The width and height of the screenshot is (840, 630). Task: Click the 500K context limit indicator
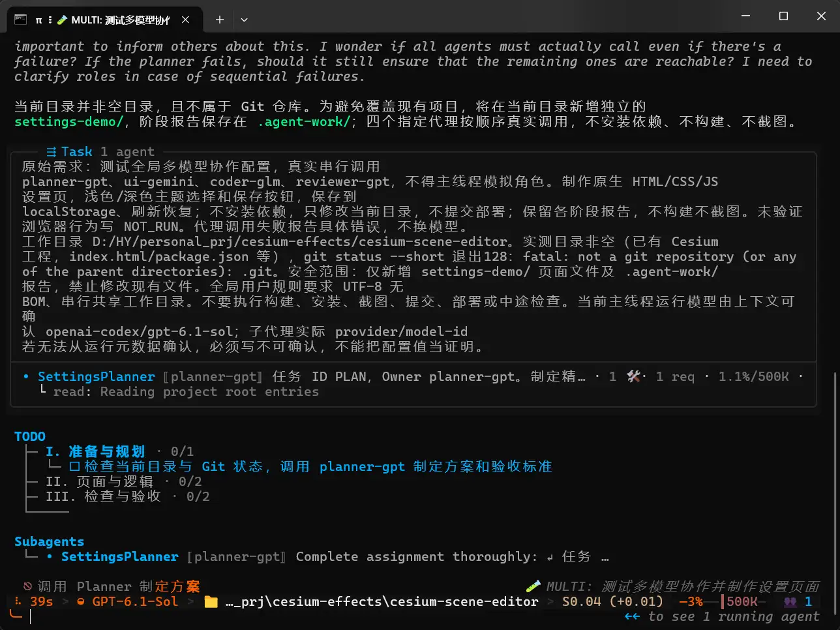coord(741,601)
